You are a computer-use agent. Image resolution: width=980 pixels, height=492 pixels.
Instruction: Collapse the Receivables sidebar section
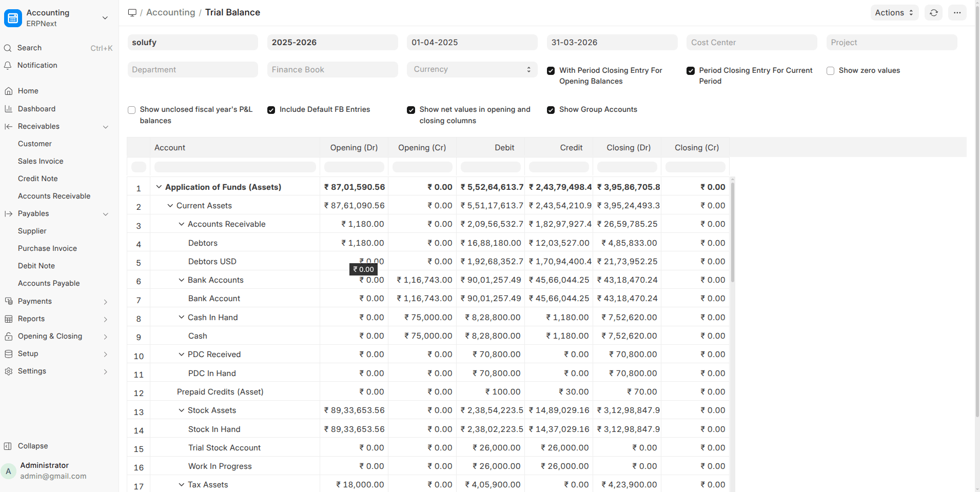[x=105, y=127]
